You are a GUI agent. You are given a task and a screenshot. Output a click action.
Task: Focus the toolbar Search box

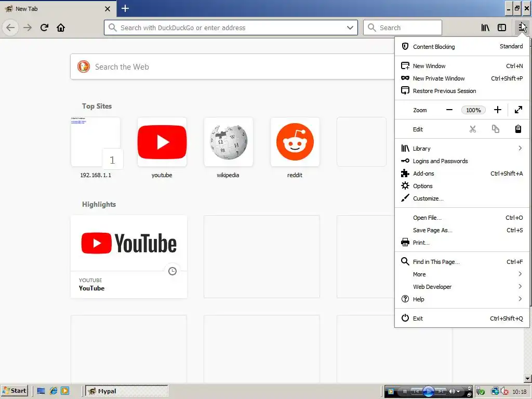(403, 28)
